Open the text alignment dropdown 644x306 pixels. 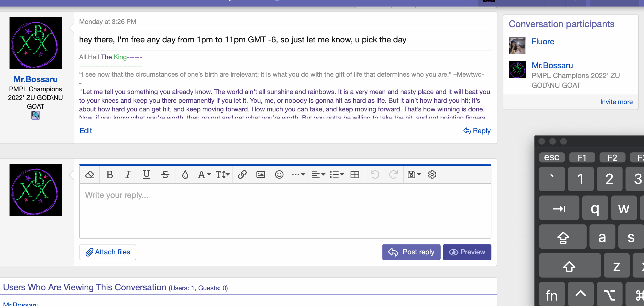click(318, 174)
